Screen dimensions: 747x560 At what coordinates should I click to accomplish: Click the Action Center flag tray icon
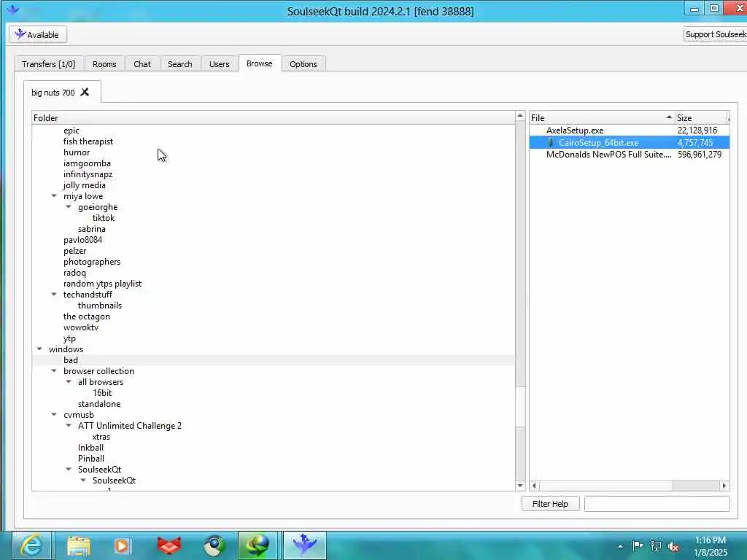[x=637, y=545]
